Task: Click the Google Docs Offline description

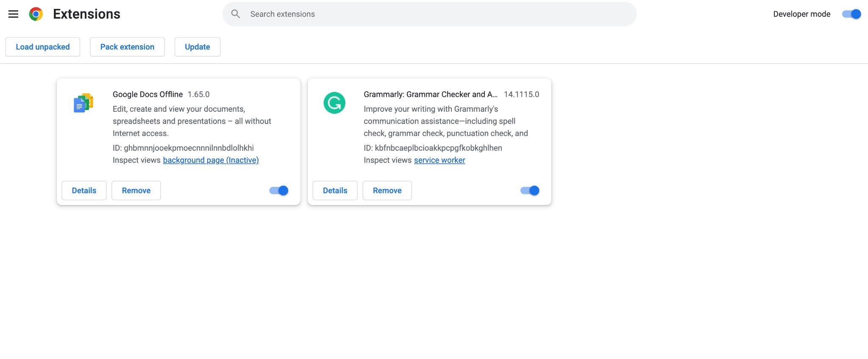Action: click(192, 121)
